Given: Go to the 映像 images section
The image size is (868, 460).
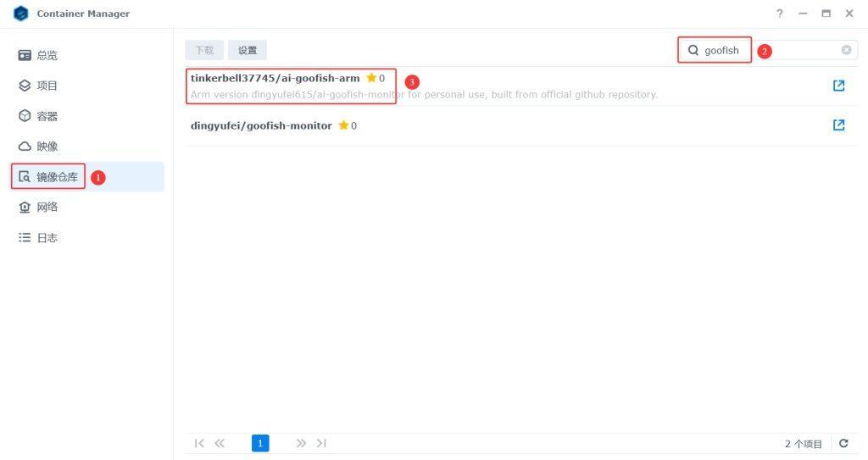Looking at the screenshot, I should click(47, 147).
